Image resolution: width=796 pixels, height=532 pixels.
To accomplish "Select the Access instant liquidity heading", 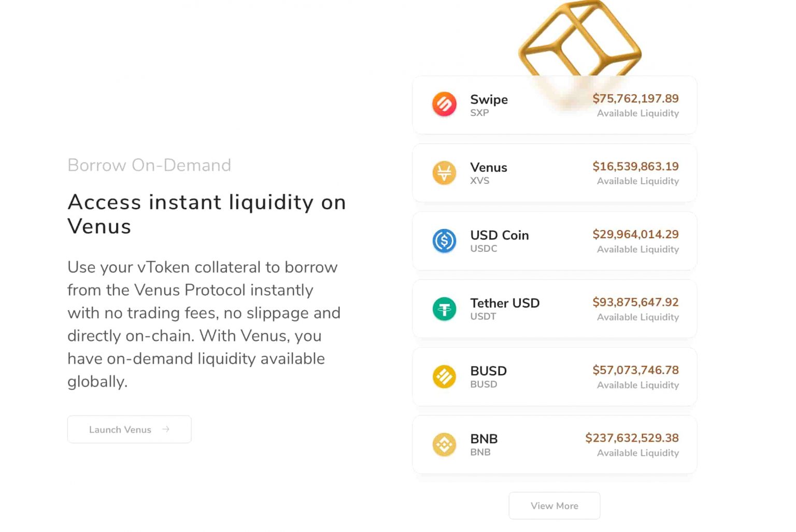I will pos(206,214).
